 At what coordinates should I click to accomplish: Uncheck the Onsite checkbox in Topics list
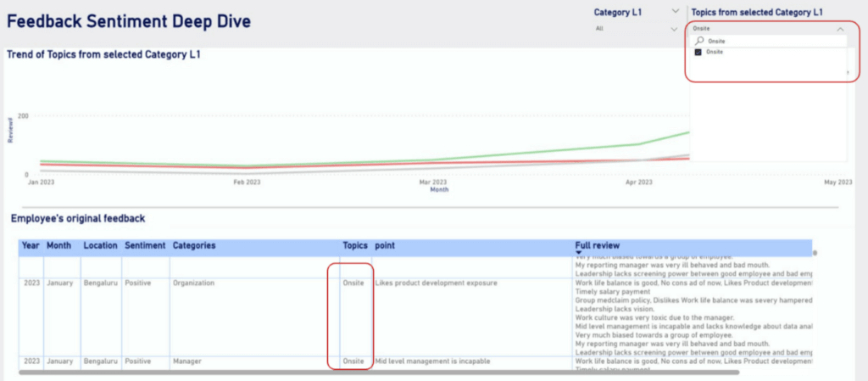tap(698, 53)
